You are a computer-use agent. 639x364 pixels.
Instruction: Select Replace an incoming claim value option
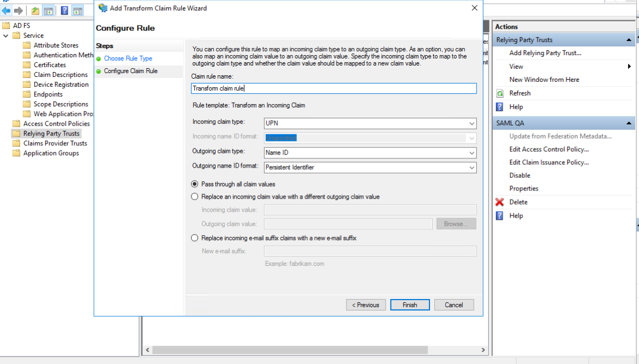point(194,196)
